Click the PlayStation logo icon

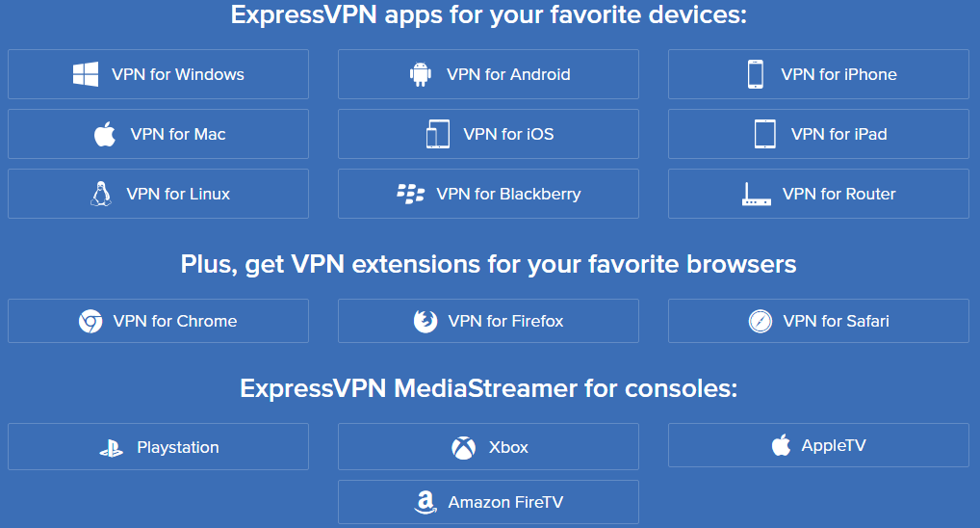pos(112,448)
